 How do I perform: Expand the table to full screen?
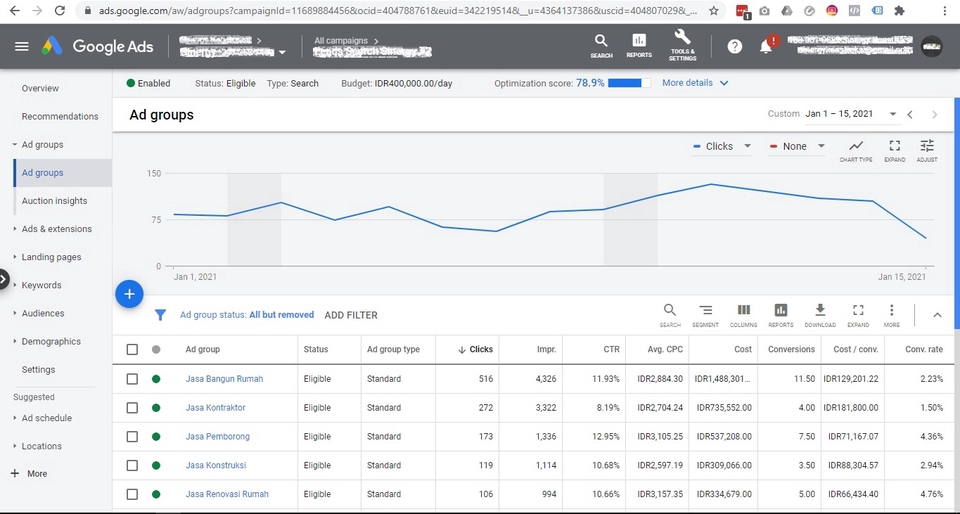[858, 316]
